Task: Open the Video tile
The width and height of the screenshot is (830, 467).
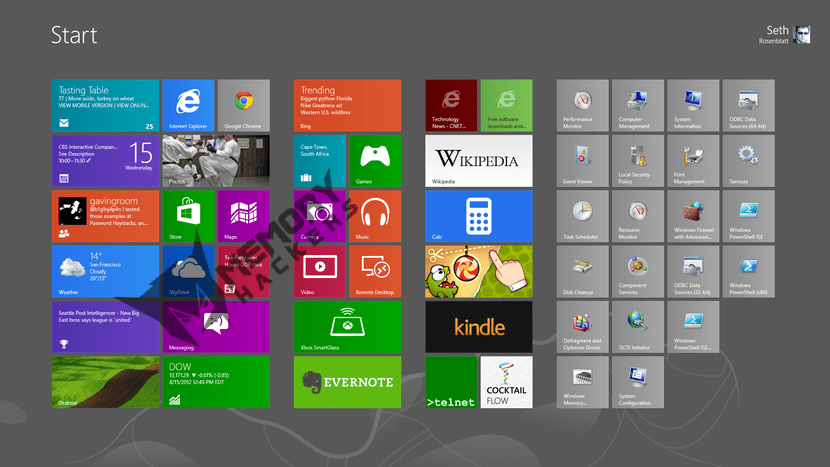Action: pyautogui.click(x=320, y=271)
